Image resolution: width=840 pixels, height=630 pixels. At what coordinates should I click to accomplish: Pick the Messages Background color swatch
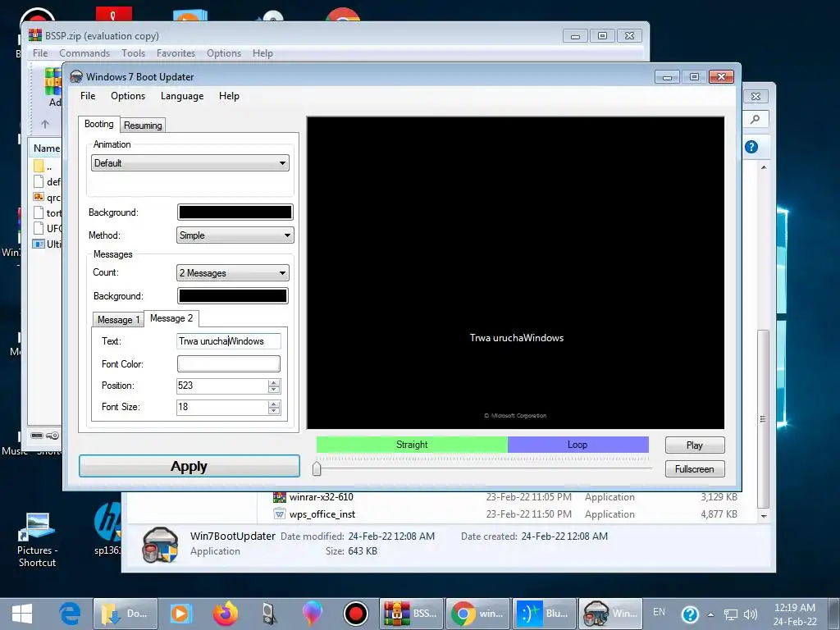(x=233, y=295)
